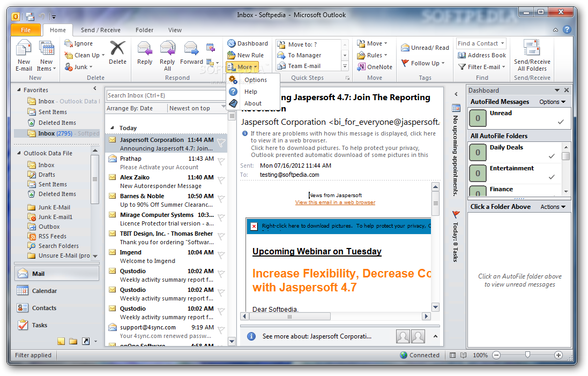
Task: Open AutoFiled Messages Options dropdown
Action: [x=553, y=102]
